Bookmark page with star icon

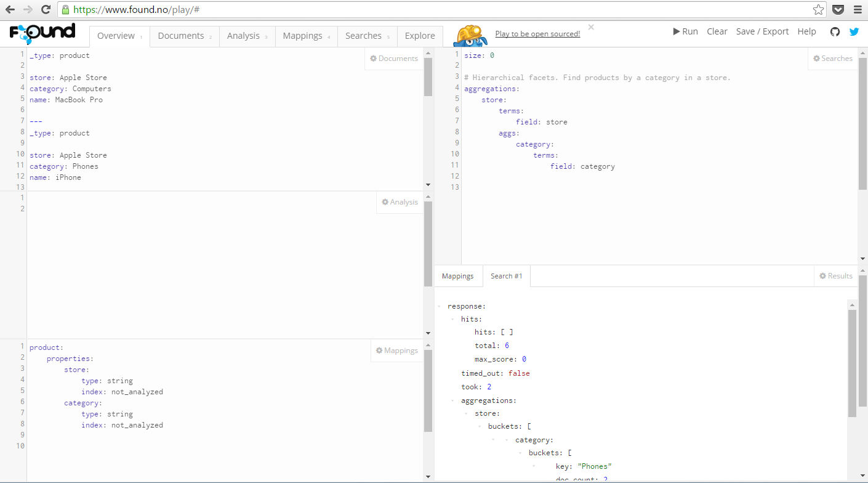click(x=818, y=9)
